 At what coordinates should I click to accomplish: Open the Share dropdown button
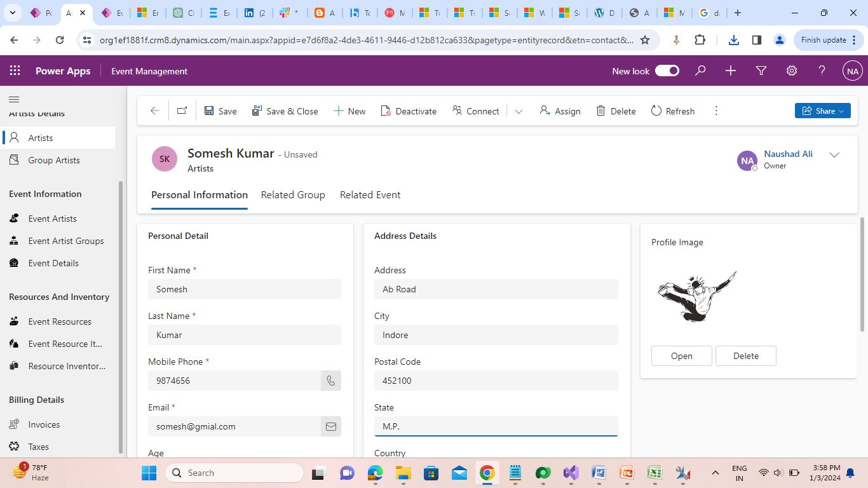click(822, 111)
